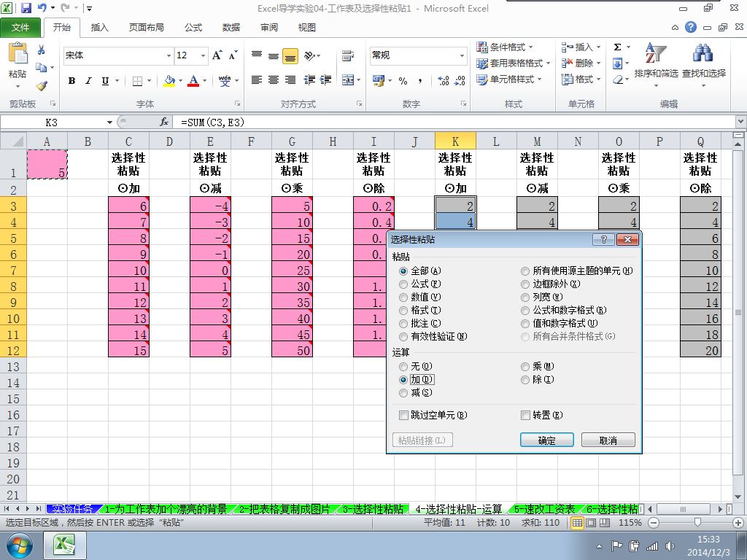Increase font size with the larger A
The width and height of the screenshot is (747, 560).
click(x=217, y=55)
